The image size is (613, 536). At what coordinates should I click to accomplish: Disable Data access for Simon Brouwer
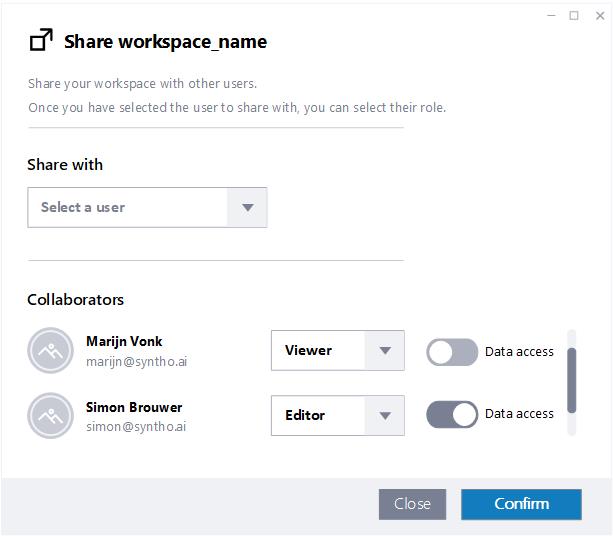pyautogui.click(x=452, y=414)
